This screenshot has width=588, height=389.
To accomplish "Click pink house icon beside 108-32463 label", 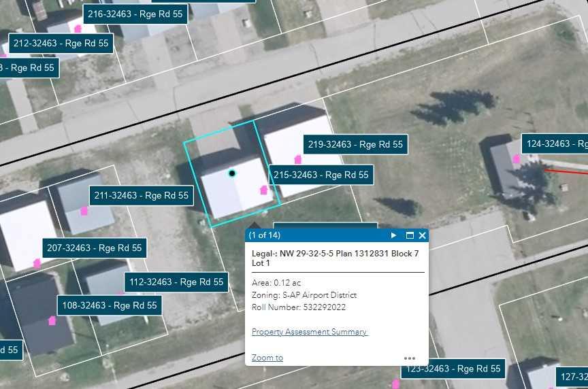I will (x=52, y=320).
